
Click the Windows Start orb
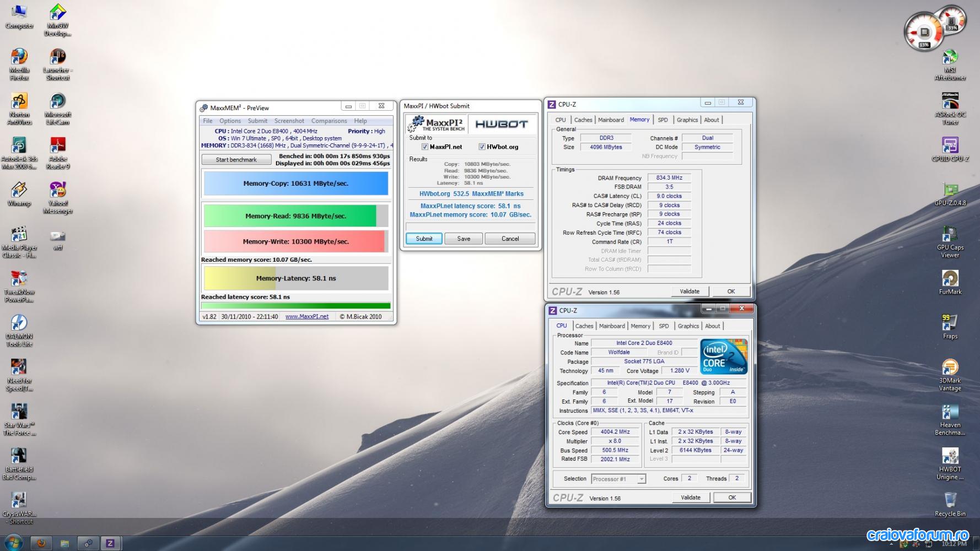point(13,543)
